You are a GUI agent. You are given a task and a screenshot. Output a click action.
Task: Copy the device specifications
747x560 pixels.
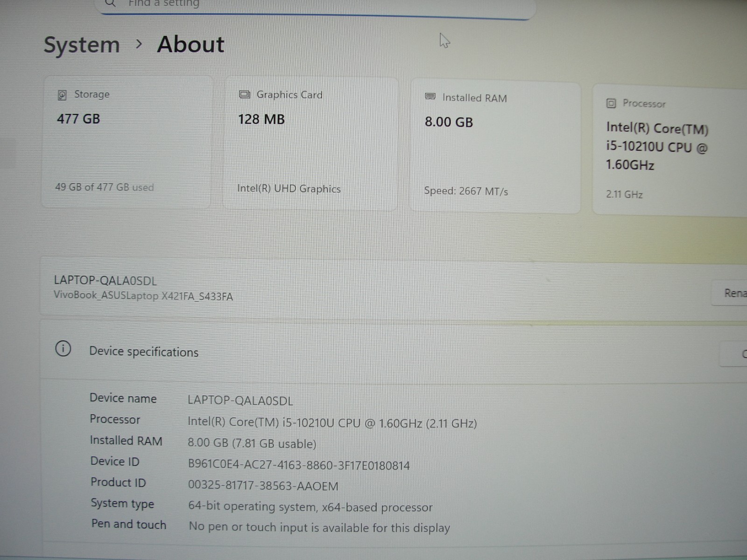click(734, 354)
